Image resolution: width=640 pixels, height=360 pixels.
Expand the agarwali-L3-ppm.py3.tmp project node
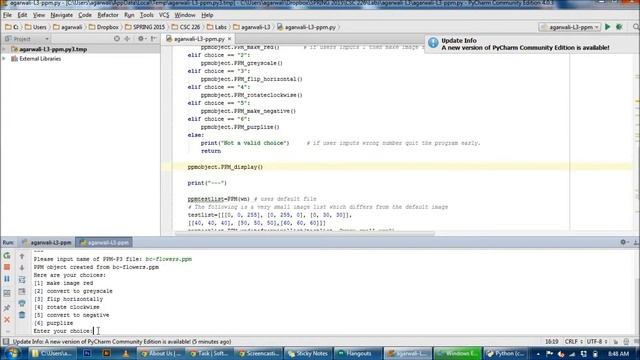(x=4, y=49)
